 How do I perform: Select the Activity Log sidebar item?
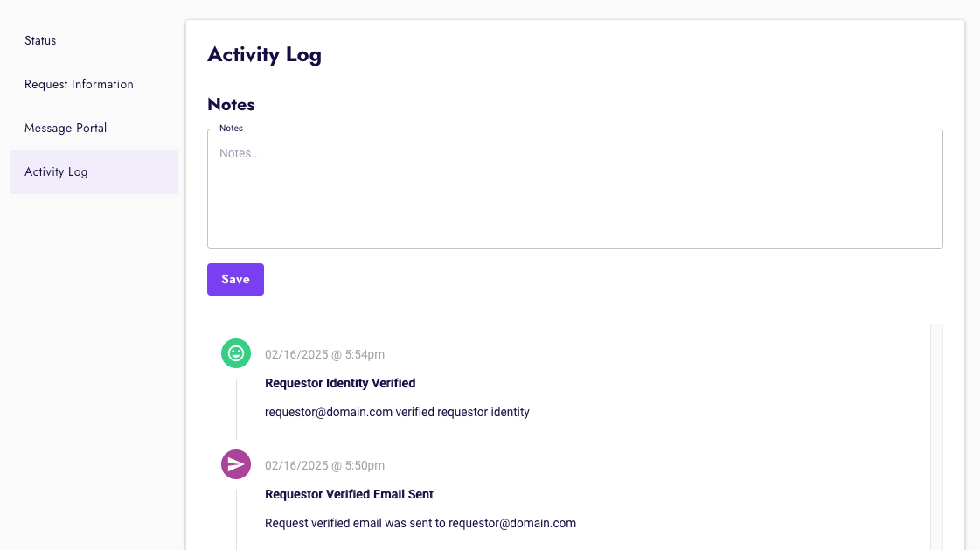pyautogui.click(x=56, y=172)
